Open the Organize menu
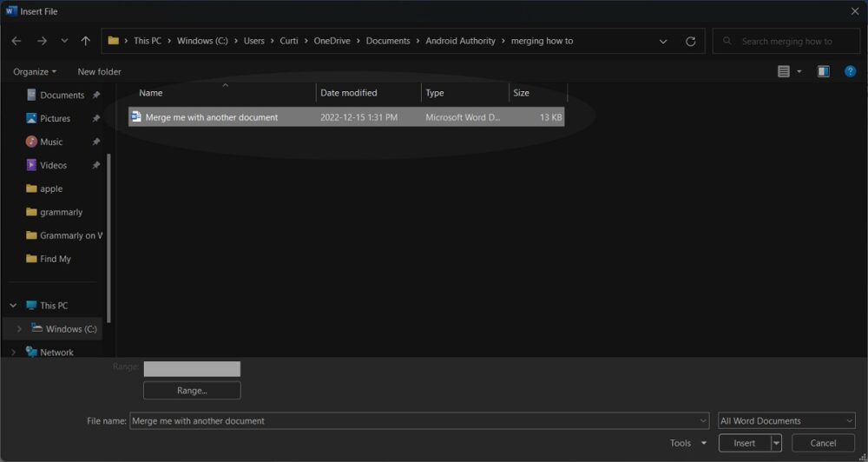Image resolution: width=868 pixels, height=462 pixels. point(35,71)
